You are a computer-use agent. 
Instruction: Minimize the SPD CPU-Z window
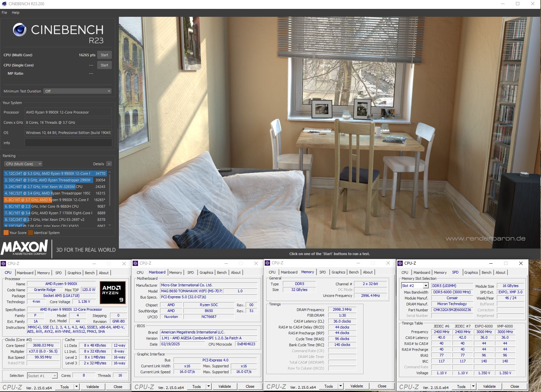(x=491, y=263)
